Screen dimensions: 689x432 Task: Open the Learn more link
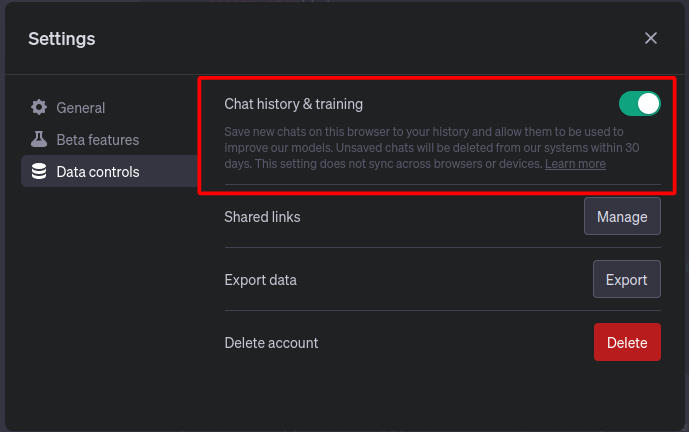point(575,164)
